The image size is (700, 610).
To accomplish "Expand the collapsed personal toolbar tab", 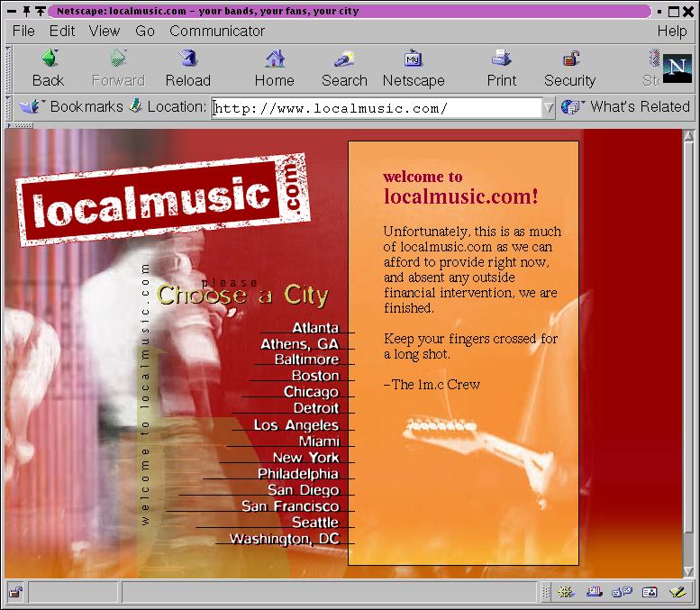I will [x=19, y=125].
